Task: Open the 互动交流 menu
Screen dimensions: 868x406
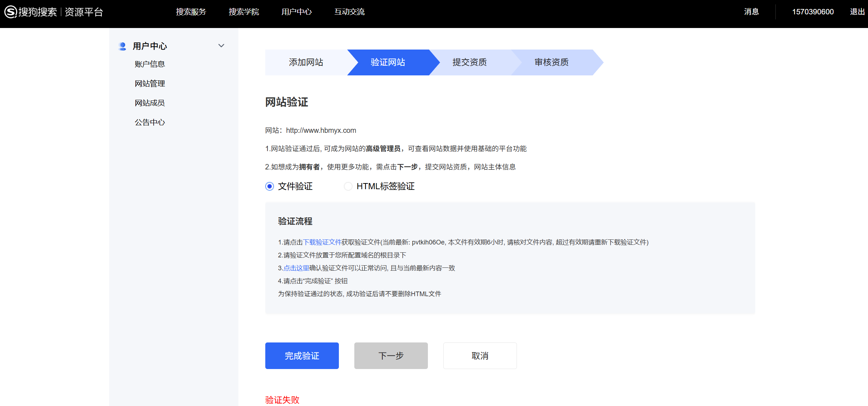Action: (x=349, y=12)
